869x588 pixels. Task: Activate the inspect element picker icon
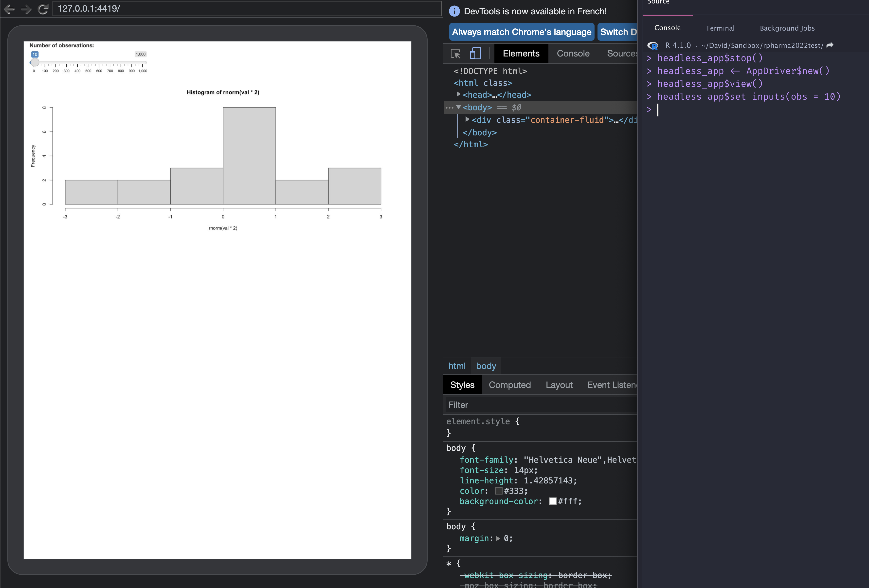tap(455, 54)
